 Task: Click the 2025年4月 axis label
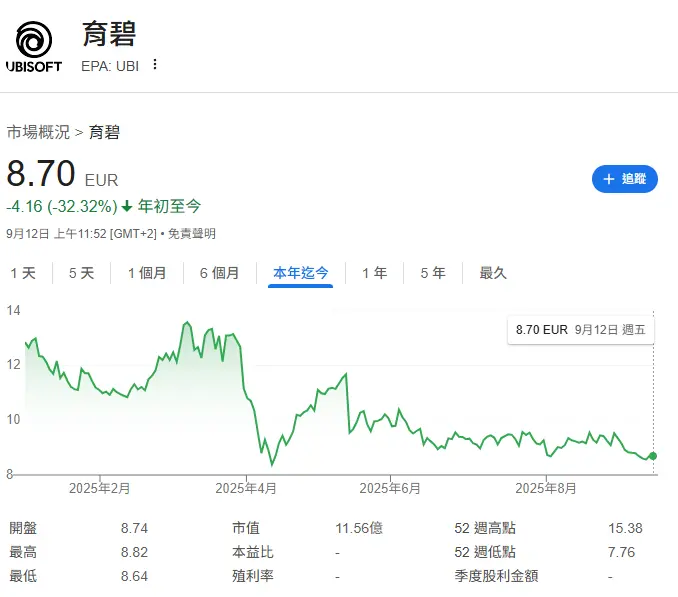point(246,488)
